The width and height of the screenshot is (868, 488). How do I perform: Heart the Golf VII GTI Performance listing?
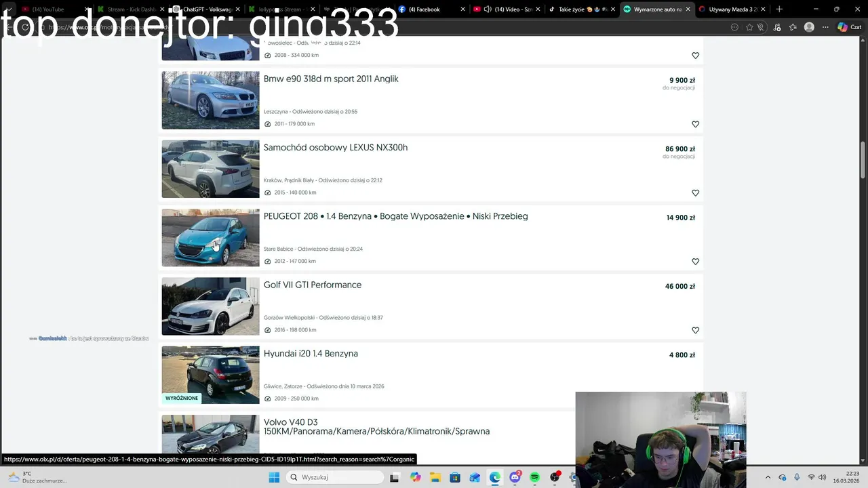(x=695, y=330)
